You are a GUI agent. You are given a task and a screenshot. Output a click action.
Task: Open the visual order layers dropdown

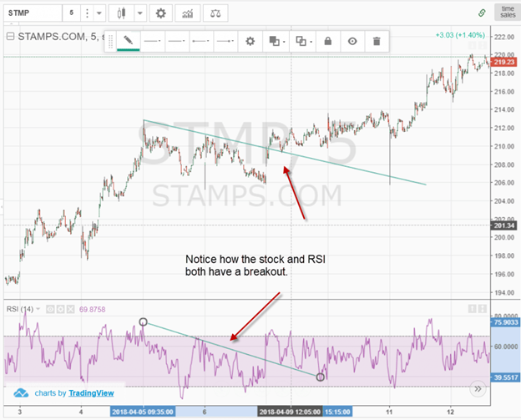click(x=276, y=41)
